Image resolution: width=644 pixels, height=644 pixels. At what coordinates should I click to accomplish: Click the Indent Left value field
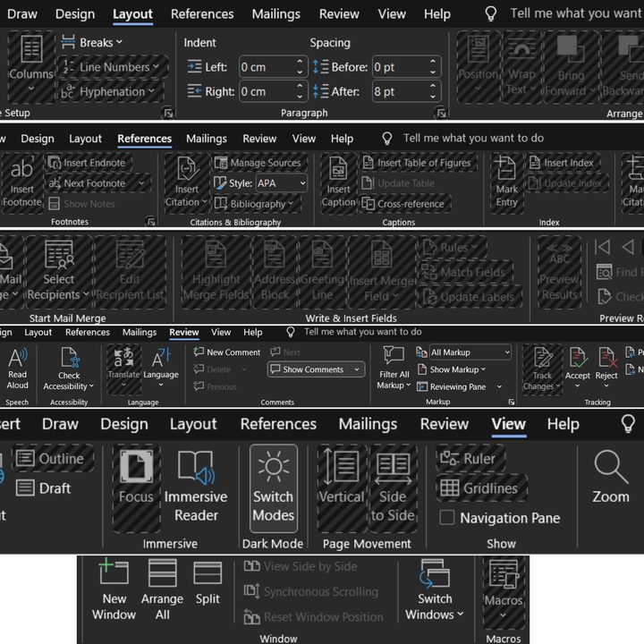point(273,67)
